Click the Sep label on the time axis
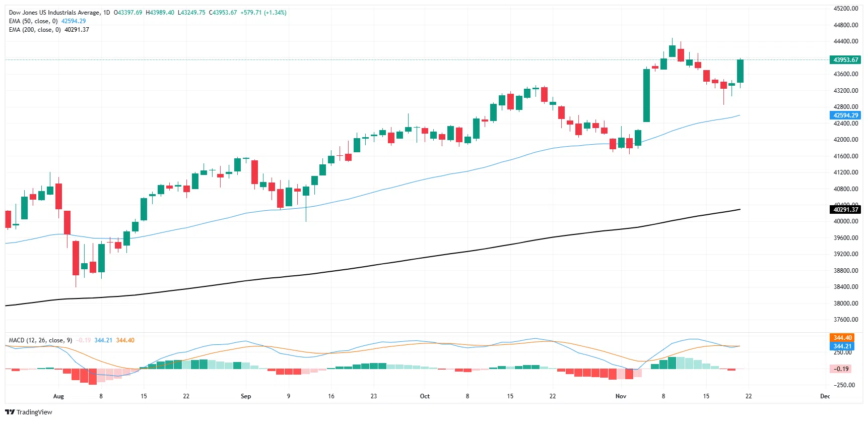Viewport: 868px width, 421px height. coord(246,396)
